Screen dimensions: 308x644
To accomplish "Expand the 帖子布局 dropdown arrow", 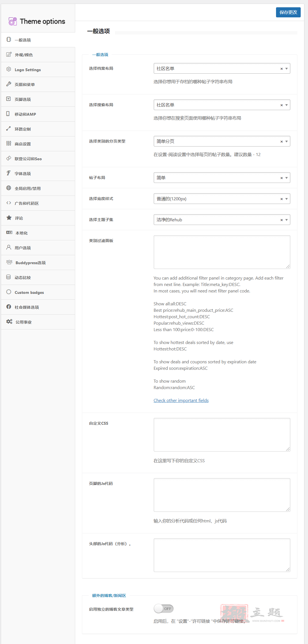I will 286,178.
